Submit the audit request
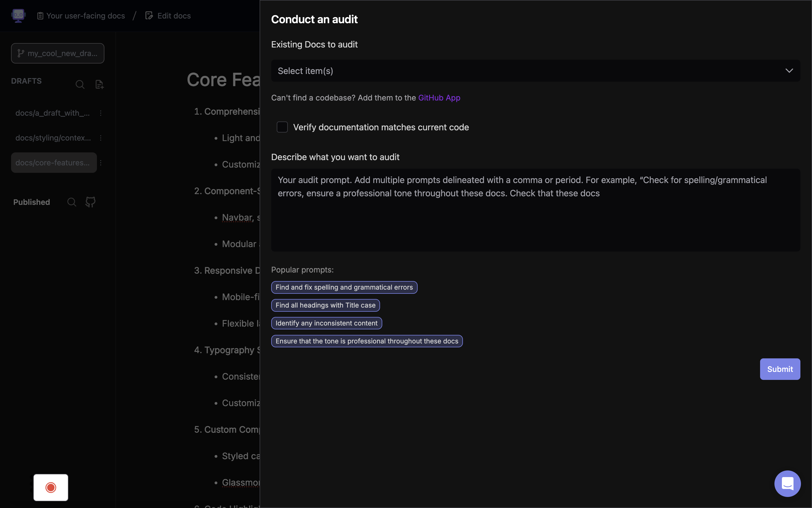This screenshot has width=812, height=508. [x=780, y=369]
